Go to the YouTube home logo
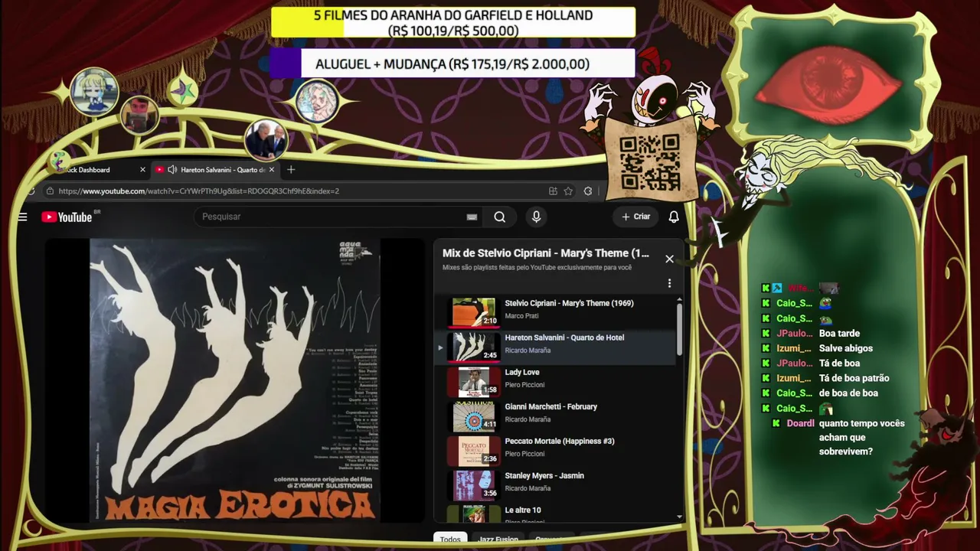The width and height of the screenshot is (980, 551). click(67, 217)
